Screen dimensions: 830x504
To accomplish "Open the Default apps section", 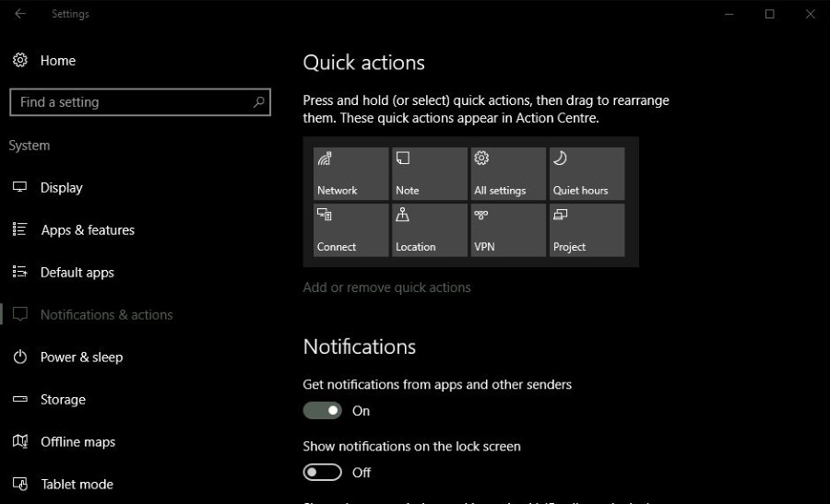I will tap(77, 273).
